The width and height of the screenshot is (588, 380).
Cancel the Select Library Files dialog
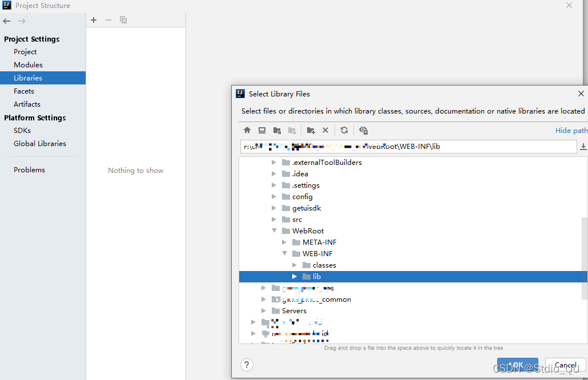click(566, 365)
